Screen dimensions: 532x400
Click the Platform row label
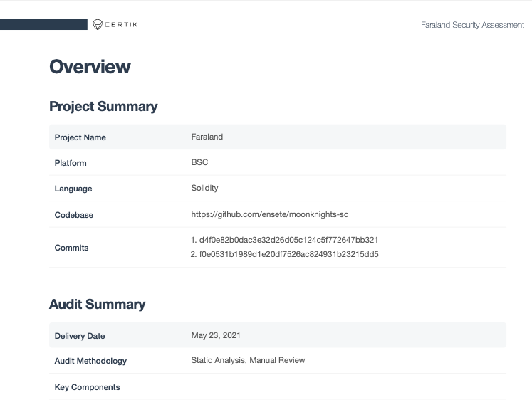click(x=71, y=163)
